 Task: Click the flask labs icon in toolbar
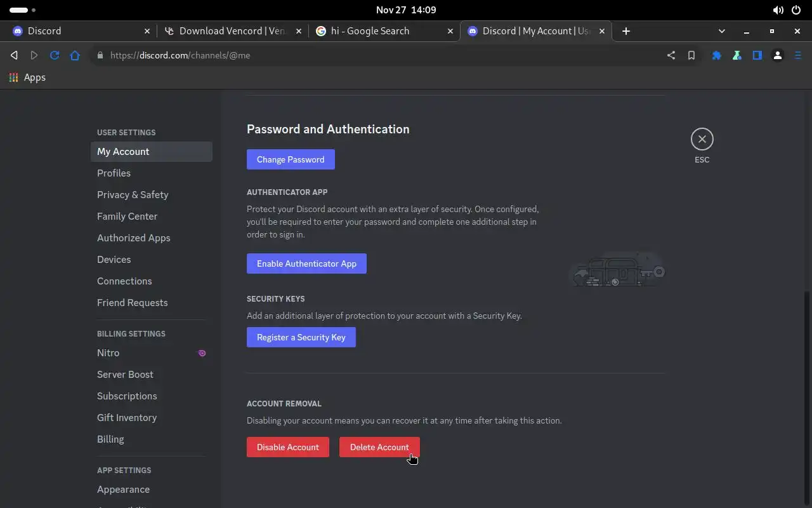tap(737, 55)
